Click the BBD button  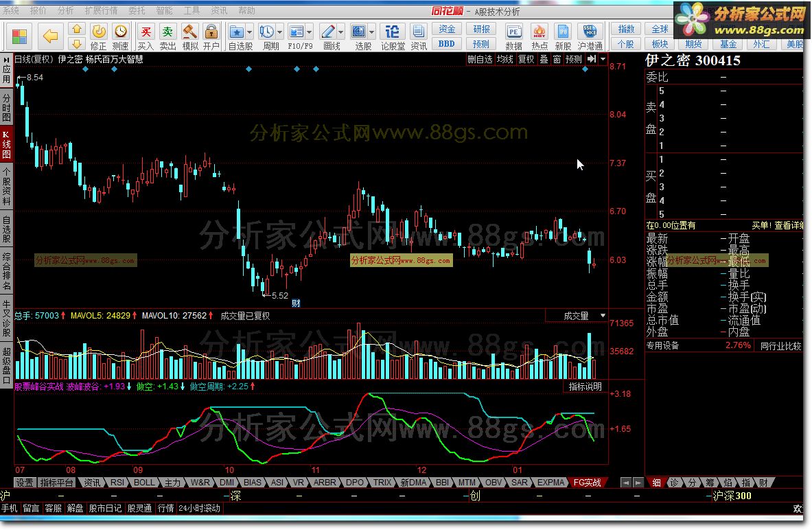point(447,43)
